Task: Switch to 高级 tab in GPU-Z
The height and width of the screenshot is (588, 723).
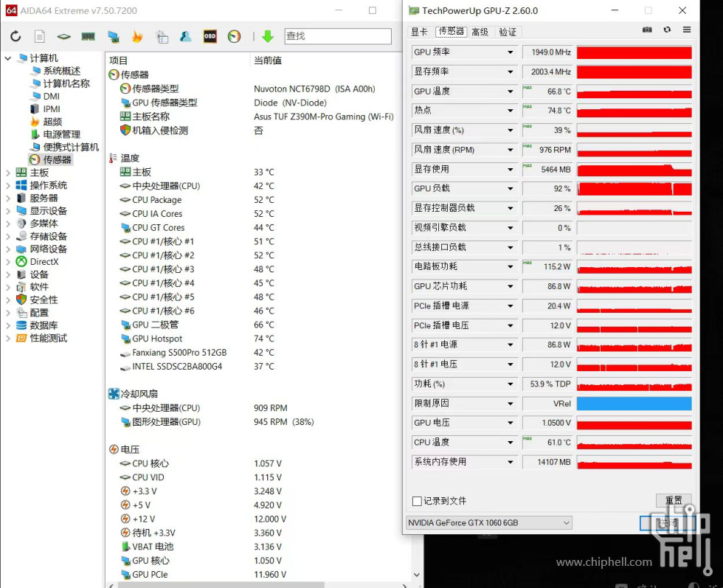Action: click(x=480, y=32)
